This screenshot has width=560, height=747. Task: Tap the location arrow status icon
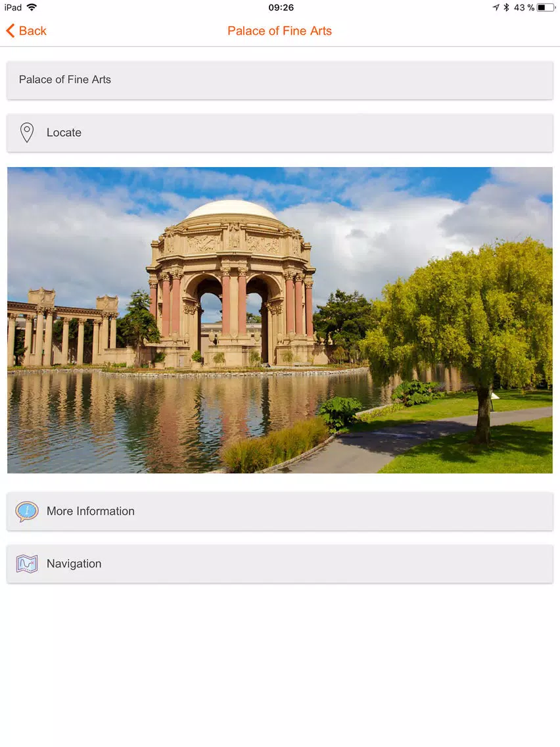(x=496, y=7)
